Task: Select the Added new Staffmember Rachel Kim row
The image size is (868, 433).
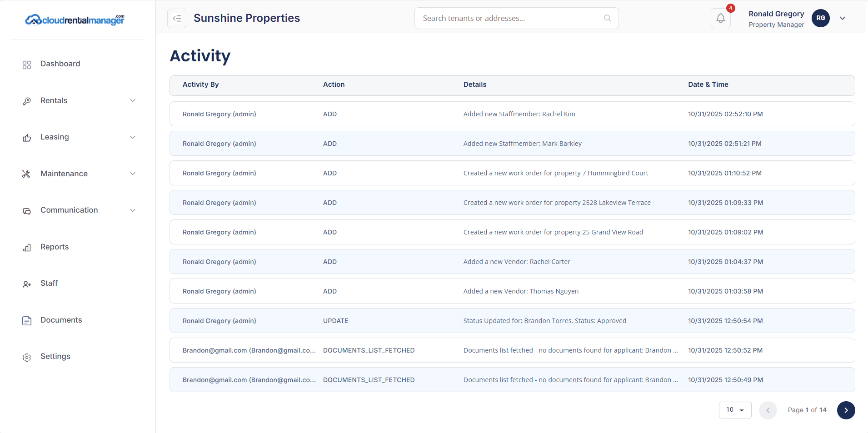Action: coord(512,114)
